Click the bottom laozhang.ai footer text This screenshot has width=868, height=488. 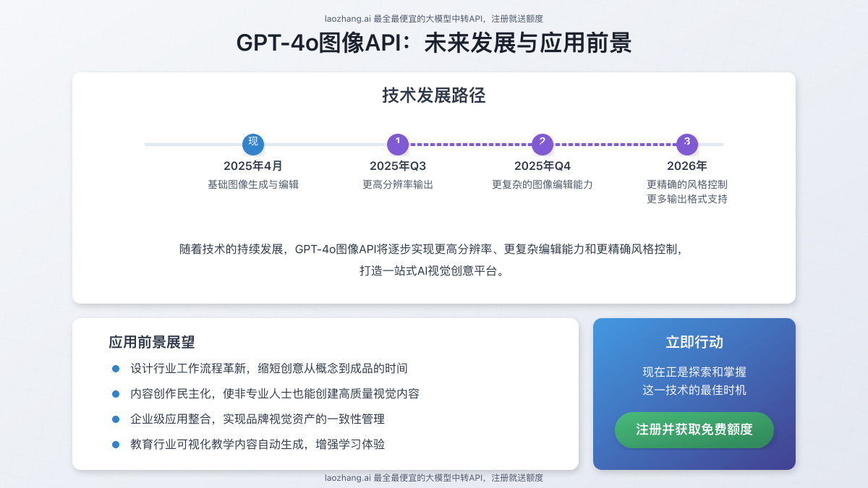coord(434,478)
